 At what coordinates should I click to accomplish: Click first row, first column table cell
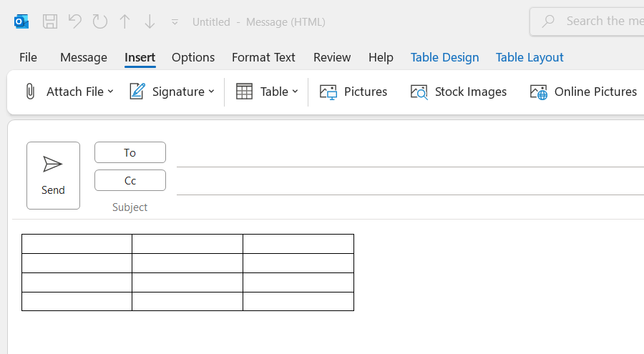pos(77,244)
